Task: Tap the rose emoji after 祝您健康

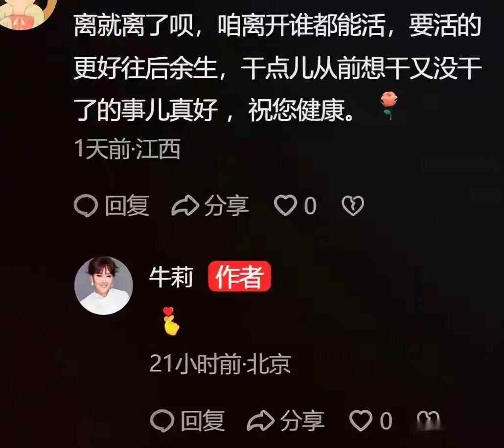Action: pos(389,106)
